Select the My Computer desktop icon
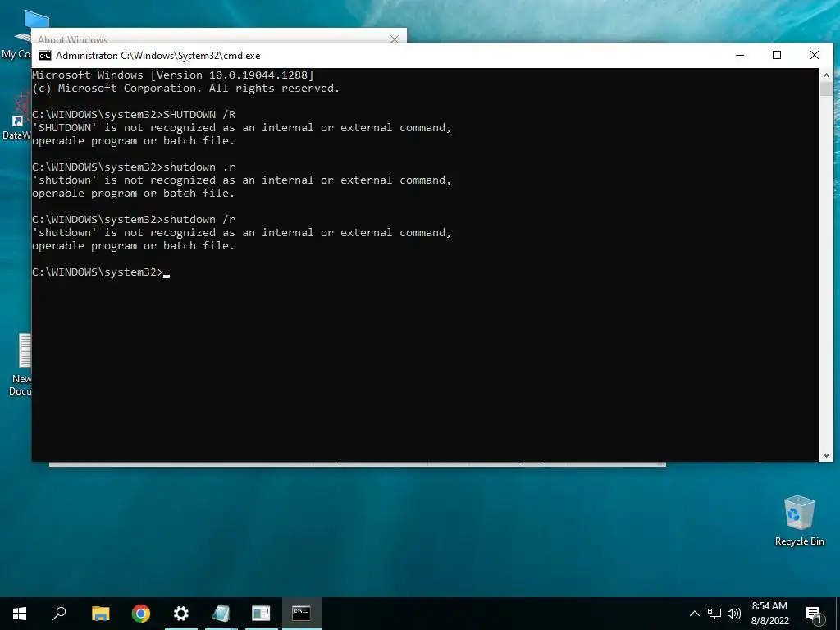The image size is (840, 630). coord(18,34)
